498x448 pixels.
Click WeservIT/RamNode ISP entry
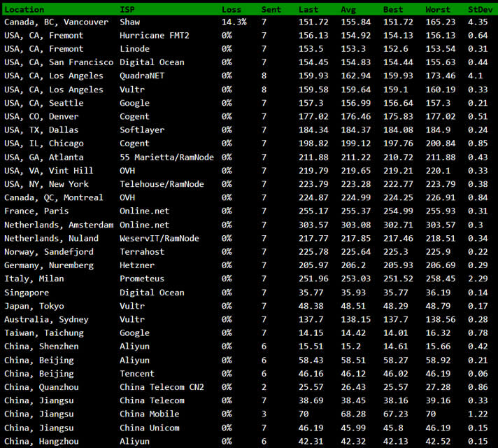pos(159,239)
